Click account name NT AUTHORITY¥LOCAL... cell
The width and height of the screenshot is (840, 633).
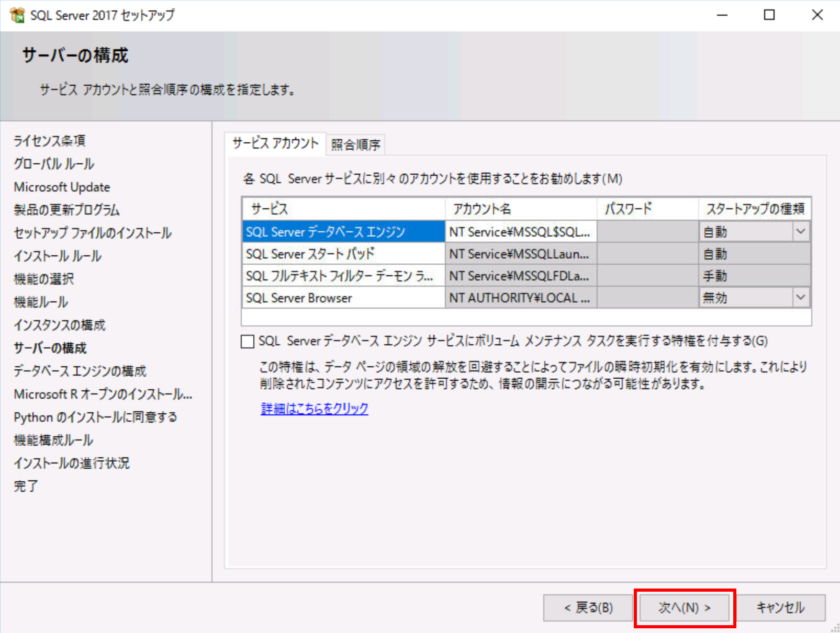coord(521,298)
